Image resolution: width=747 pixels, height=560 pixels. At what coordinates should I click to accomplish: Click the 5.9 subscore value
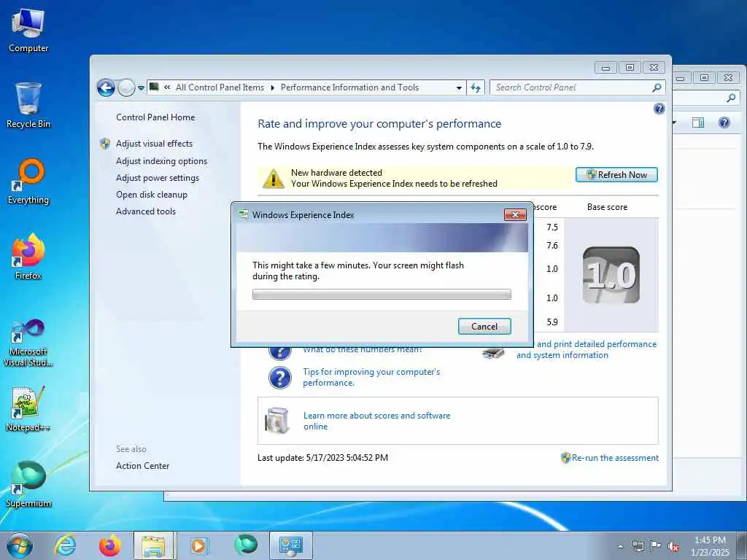(551, 322)
